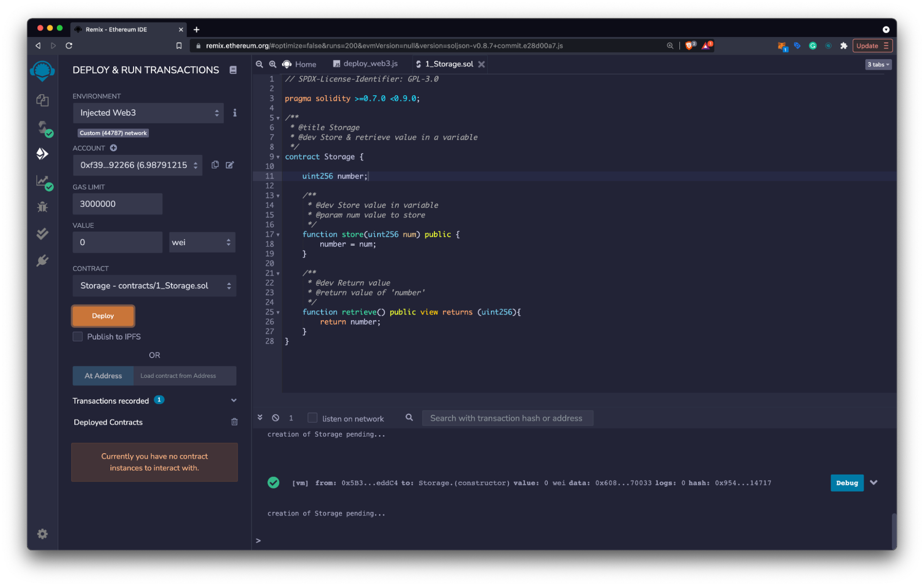This screenshot has width=924, height=586.
Task: Open the Debugger panel
Action: click(42, 207)
